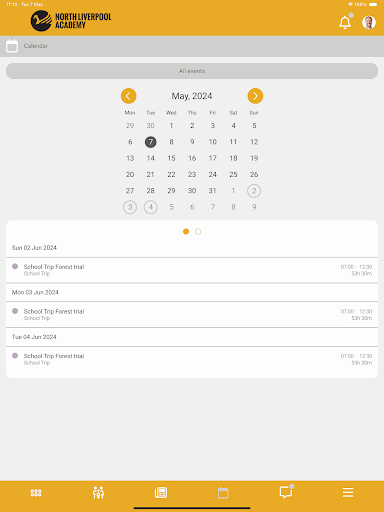Select circled June 2 in the calendar

click(254, 191)
